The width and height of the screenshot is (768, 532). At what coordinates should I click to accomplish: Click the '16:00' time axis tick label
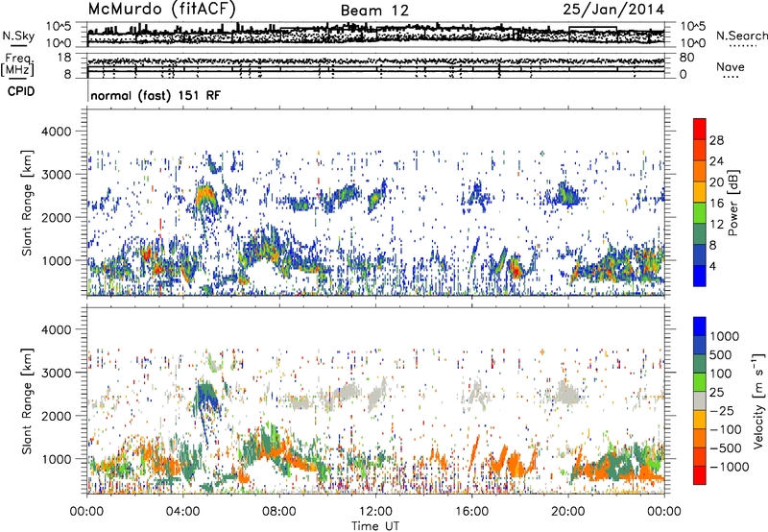click(471, 512)
